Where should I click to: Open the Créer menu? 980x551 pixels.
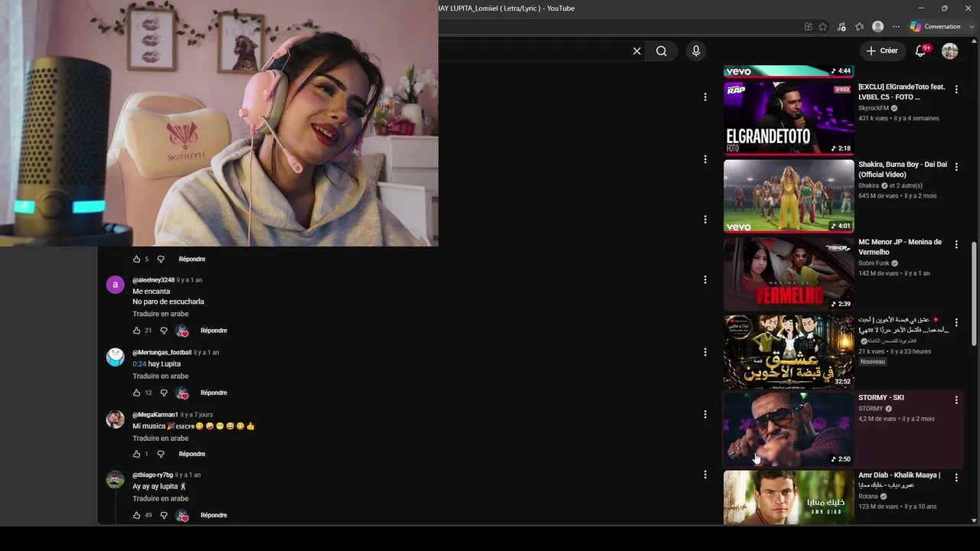[x=882, y=51]
